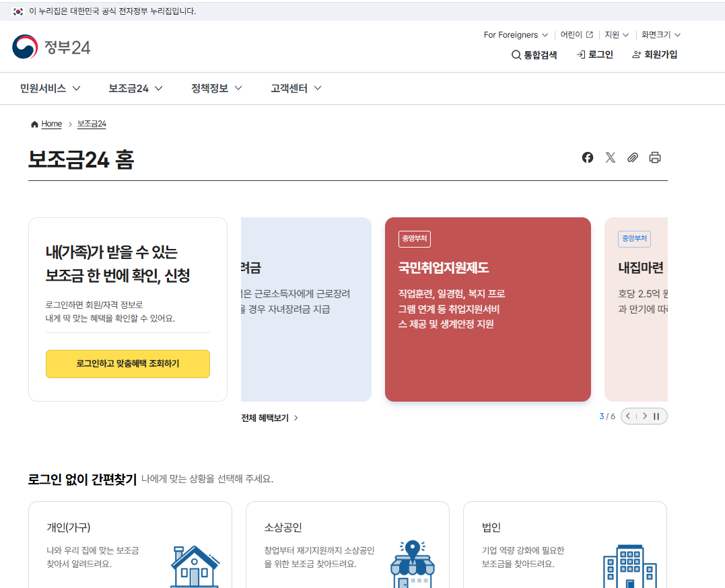Open 고객센터 menu
Screen dimensions: 725x588
coord(296,88)
